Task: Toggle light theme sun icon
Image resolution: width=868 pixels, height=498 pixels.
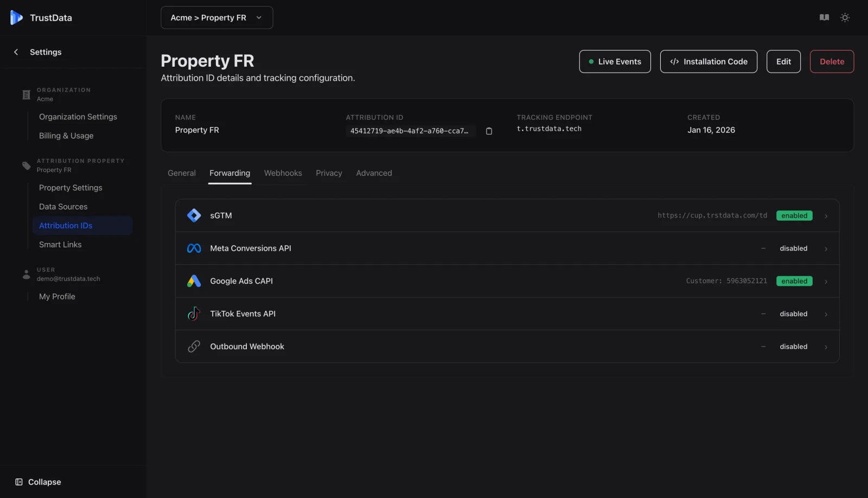Action: click(845, 17)
